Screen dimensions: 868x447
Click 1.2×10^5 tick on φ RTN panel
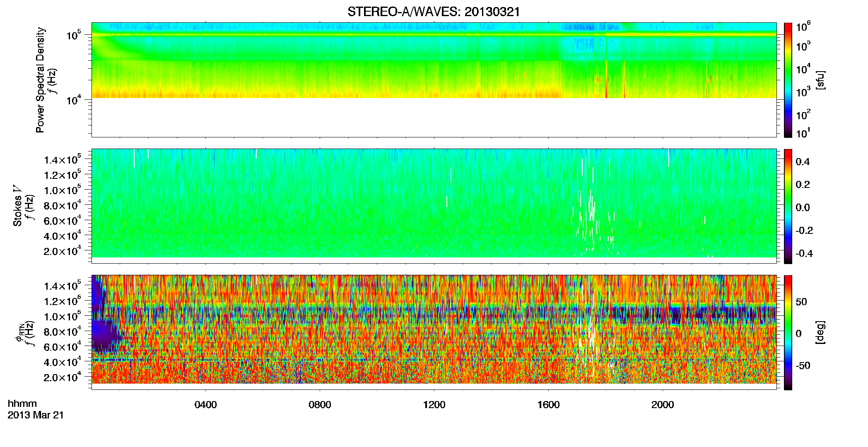[x=63, y=301]
